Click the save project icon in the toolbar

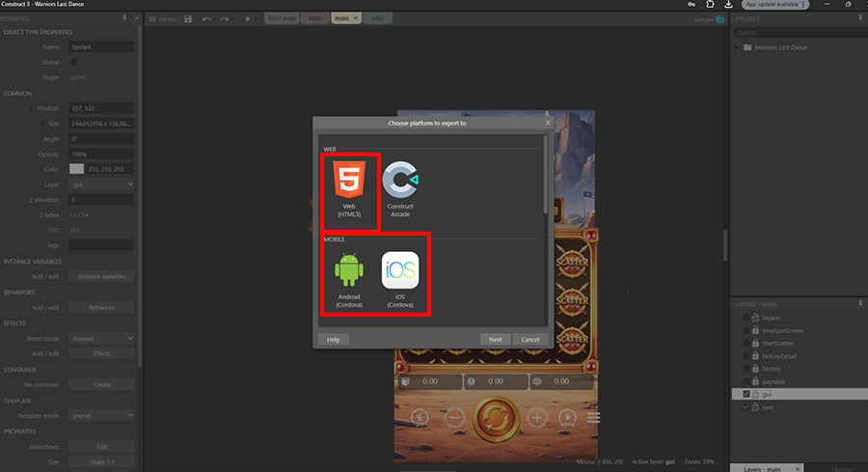click(188, 19)
